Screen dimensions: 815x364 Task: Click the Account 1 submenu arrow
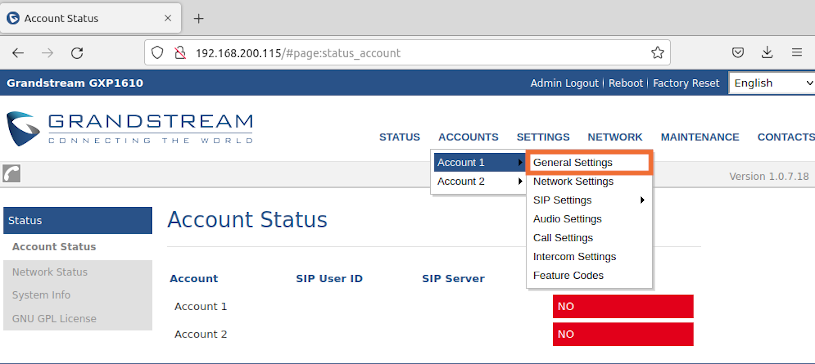520,163
